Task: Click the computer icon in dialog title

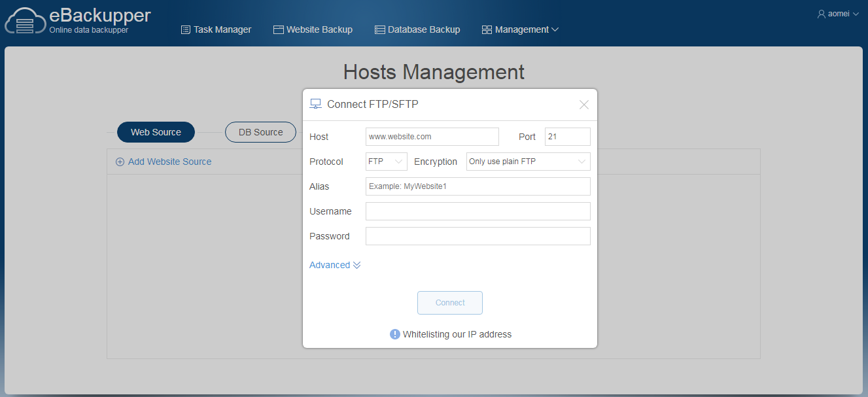Action: click(x=315, y=104)
